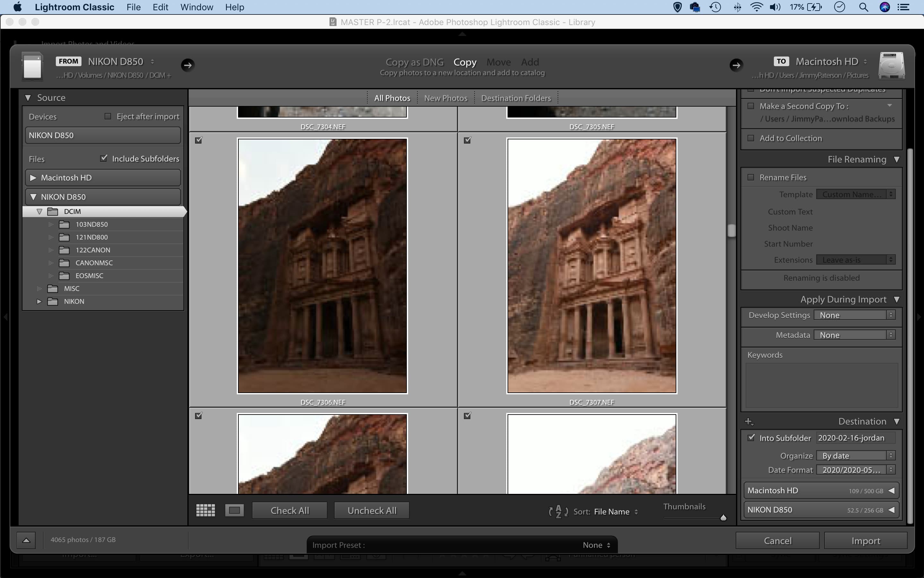Open Spotlight search in menu bar

[x=864, y=7]
